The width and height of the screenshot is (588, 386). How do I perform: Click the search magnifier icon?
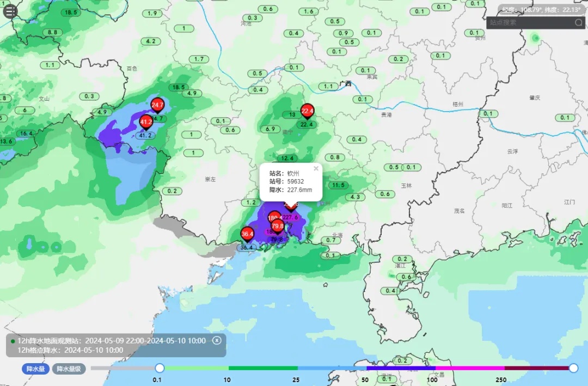coord(578,22)
